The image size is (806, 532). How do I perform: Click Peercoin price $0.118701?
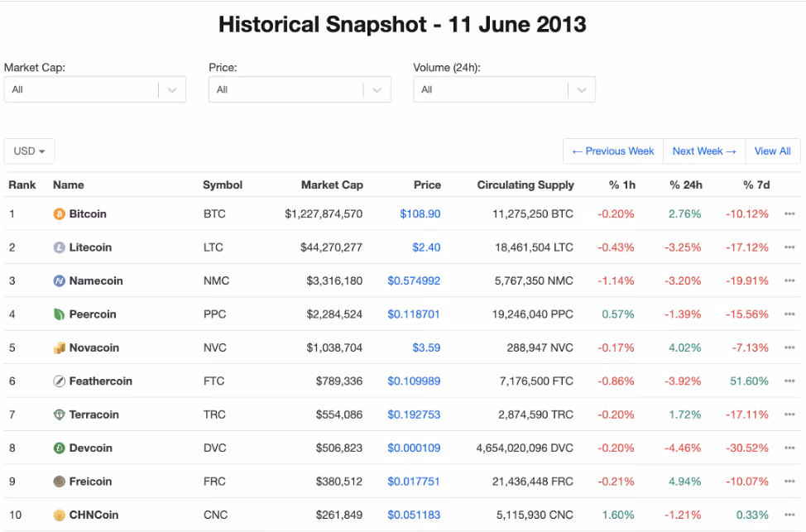(x=414, y=314)
